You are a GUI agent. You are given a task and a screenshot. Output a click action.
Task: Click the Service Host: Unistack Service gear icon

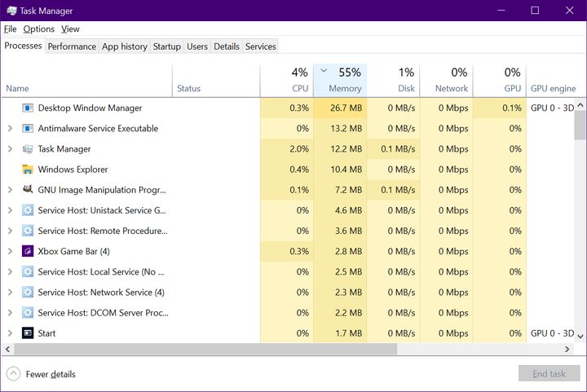[28, 210]
